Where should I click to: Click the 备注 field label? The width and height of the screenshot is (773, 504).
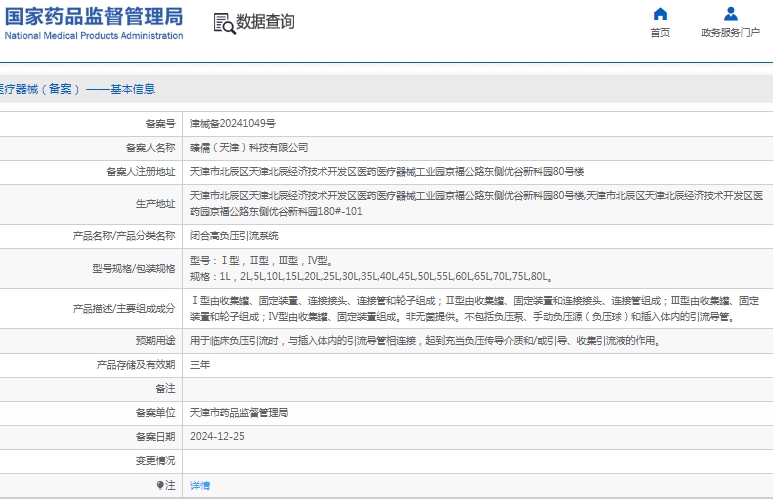[165, 389]
